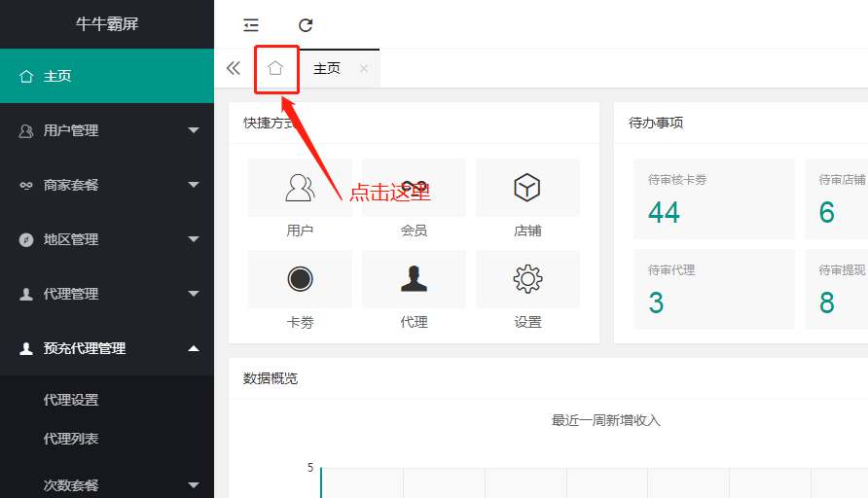This screenshot has height=498, width=868.
Task: Click the double-left arrow to scroll tabs
Action: tap(234, 68)
